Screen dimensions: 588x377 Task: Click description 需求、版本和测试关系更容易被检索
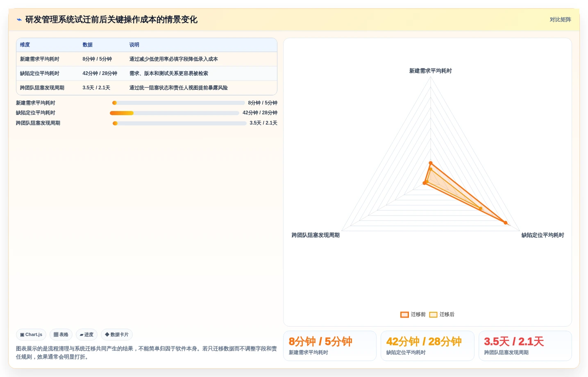[169, 74]
